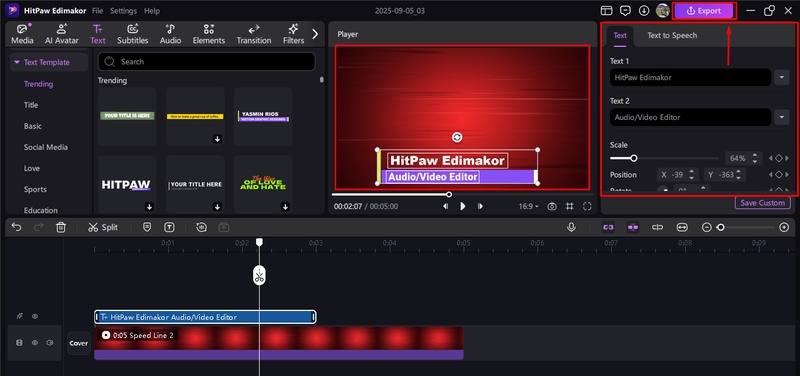The width and height of the screenshot is (800, 376).
Task: Toggle the preview grid overlay
Action: click(x=569, y=206)
